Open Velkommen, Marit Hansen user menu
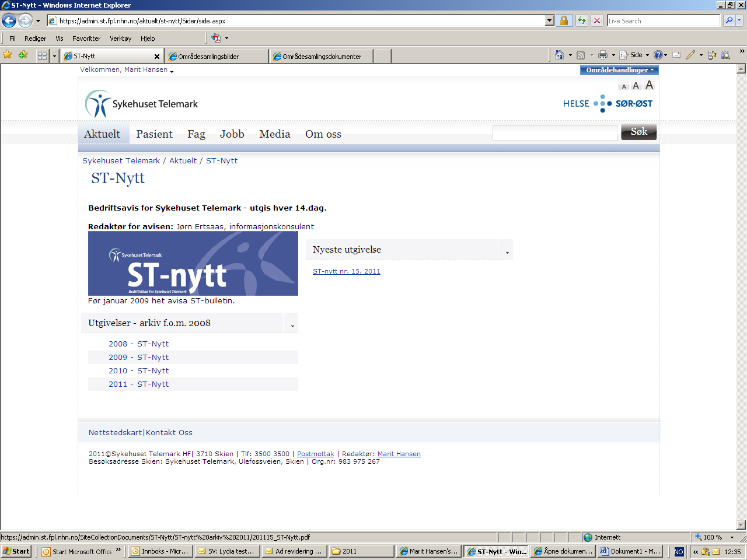The width and height of the screenshot is (747, 560). (x=127, y=69)
